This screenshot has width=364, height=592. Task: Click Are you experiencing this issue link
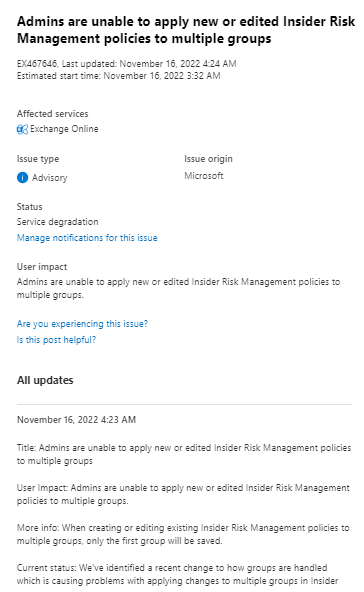click(82, 324)
